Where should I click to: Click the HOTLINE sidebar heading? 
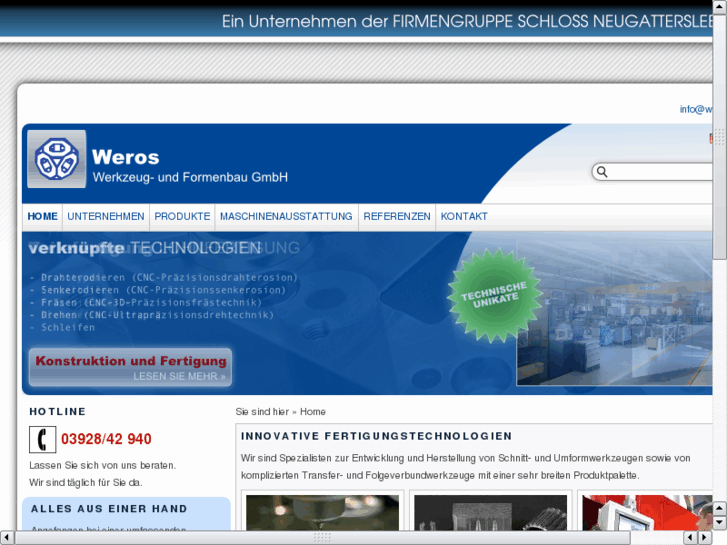click(x=57, y=411)
